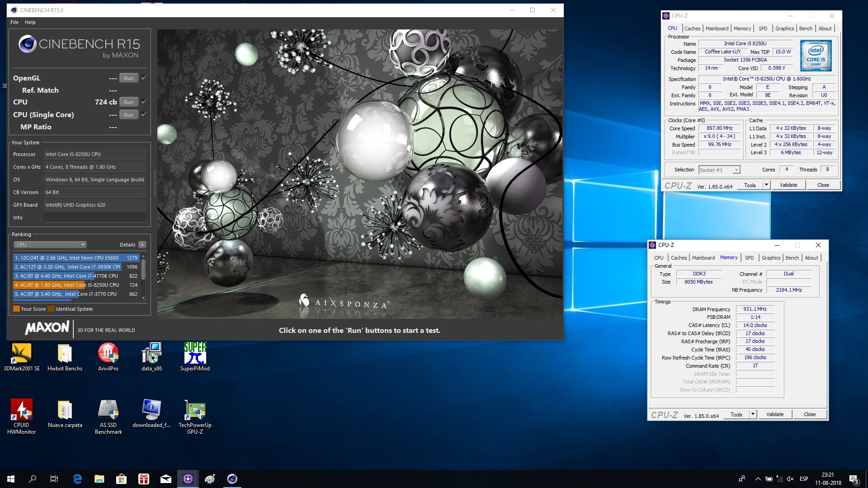Launch the AnvilPro desktop icon

click(x=108, y=357)
